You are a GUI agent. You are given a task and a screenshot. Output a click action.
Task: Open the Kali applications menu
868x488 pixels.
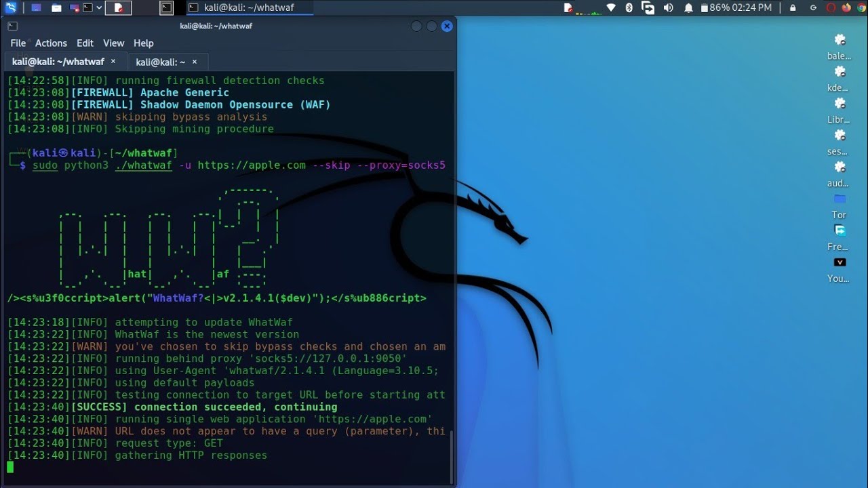coord(11,7)
